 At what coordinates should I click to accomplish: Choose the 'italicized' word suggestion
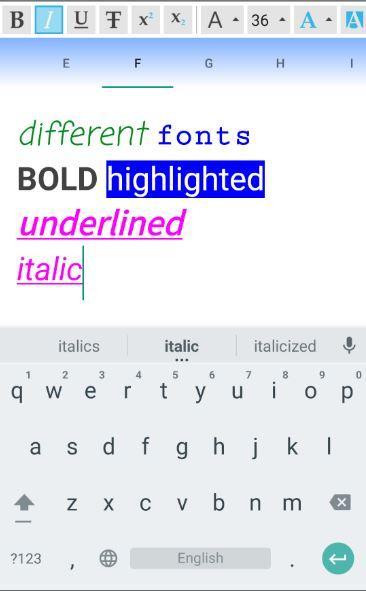(x=285, y=346)
